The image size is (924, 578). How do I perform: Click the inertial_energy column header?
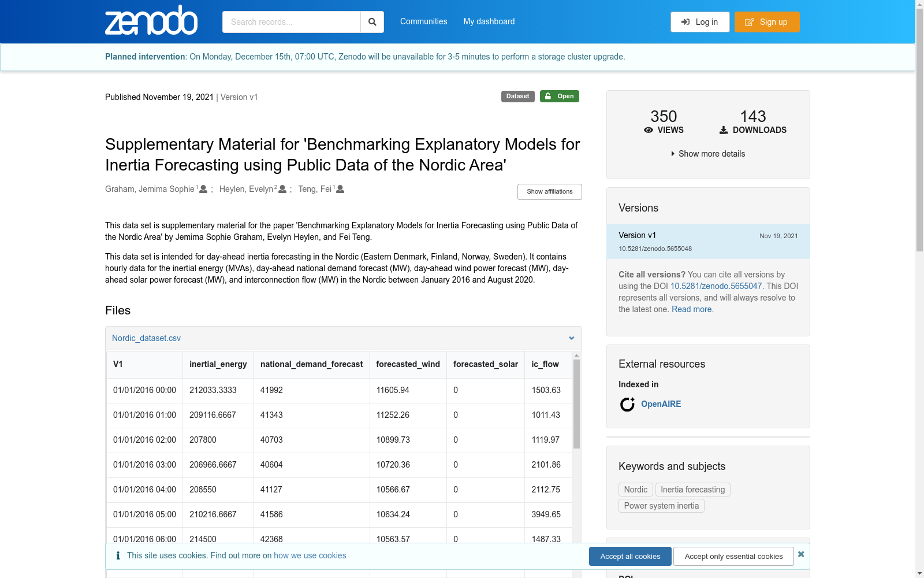pos(218,364)
